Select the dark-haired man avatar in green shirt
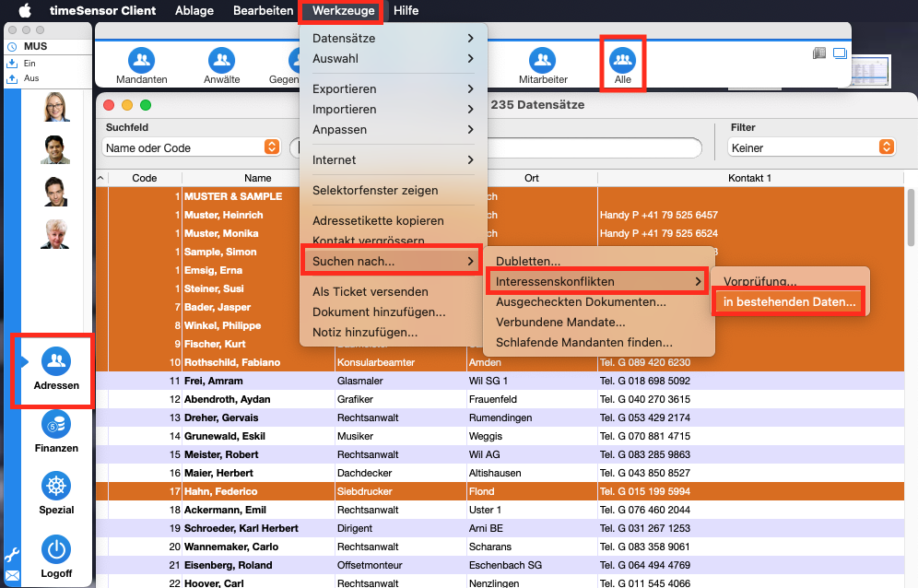The height and width of the screenshot is (588, 918). 55,149
